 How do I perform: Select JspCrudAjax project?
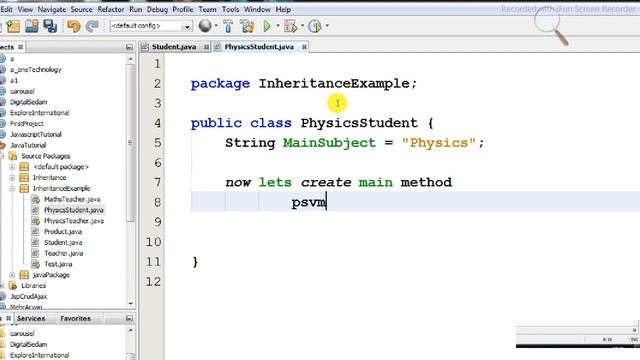click(28, 296)
